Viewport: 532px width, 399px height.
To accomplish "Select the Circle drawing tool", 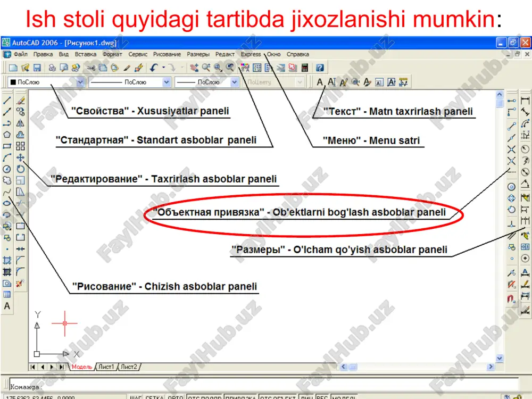I will [x=7, y=169].
